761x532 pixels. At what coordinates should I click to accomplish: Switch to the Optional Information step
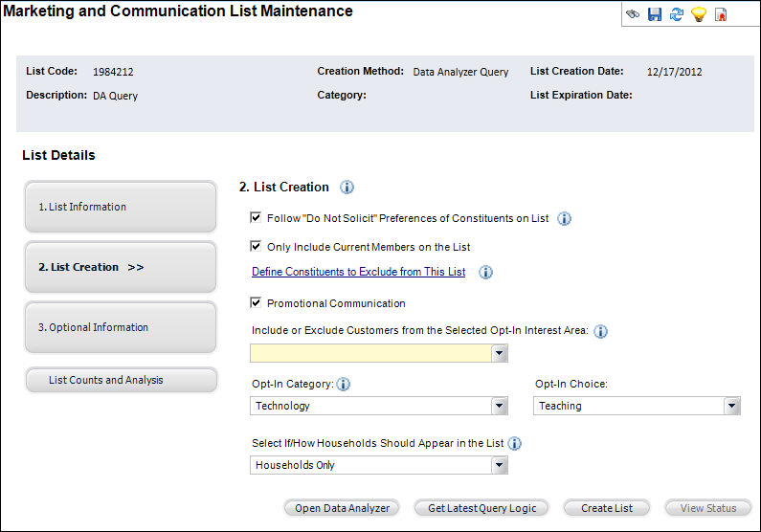click(121, 327)
